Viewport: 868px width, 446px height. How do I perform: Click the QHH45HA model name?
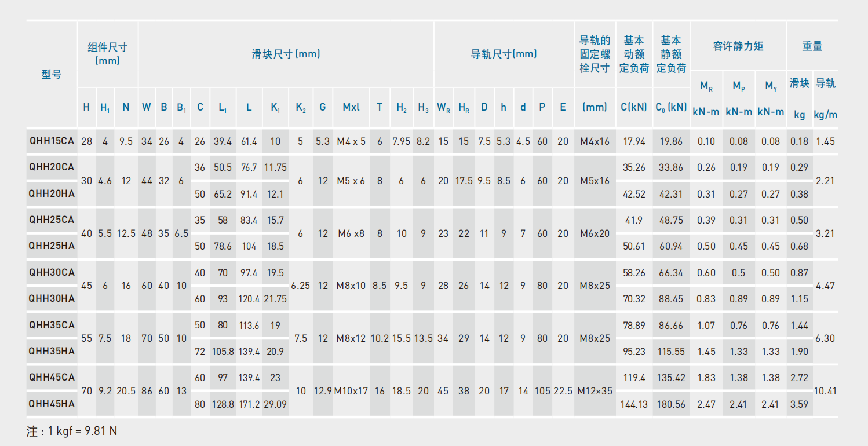[52, 404]
